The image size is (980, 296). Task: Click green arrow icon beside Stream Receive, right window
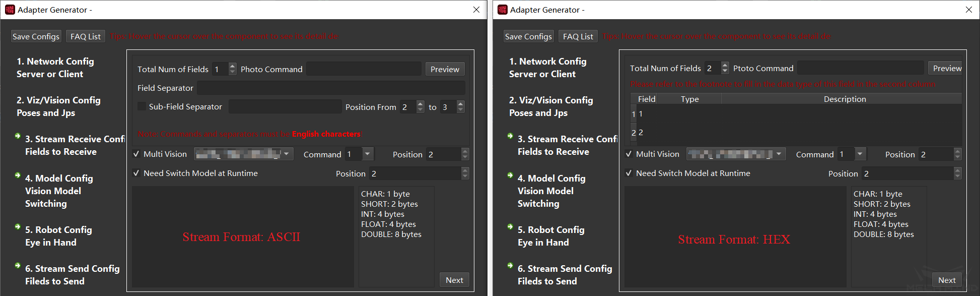coord(510,136)
